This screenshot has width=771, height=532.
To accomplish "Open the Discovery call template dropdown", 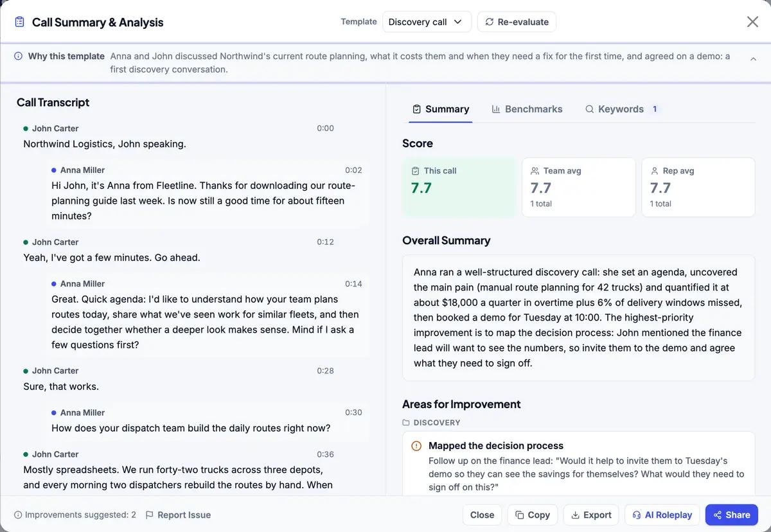I will [x=427, y=22].
